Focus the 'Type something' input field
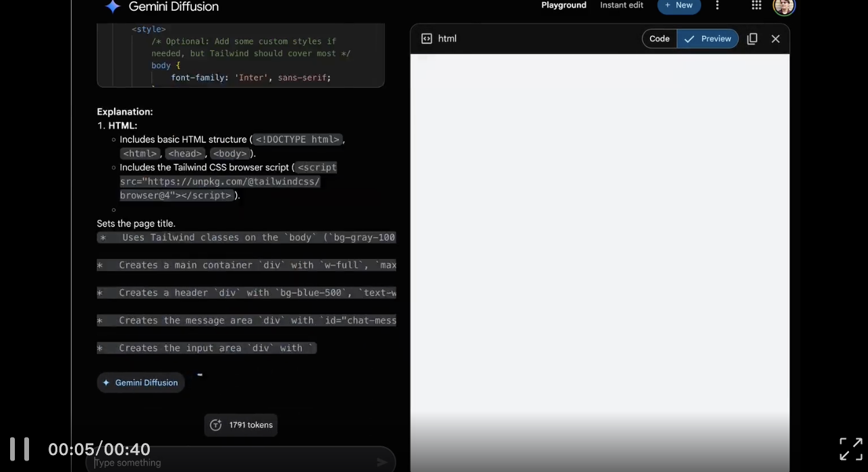This screenshot has height=472, width=868. click(x=240, y=462)
